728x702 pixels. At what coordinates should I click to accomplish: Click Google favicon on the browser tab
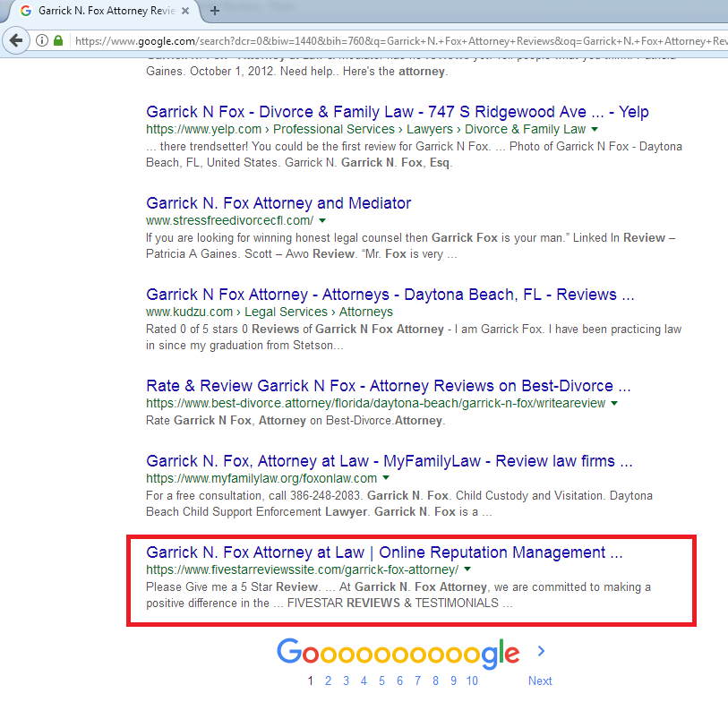pyautogui.click(x=26, y=11)
